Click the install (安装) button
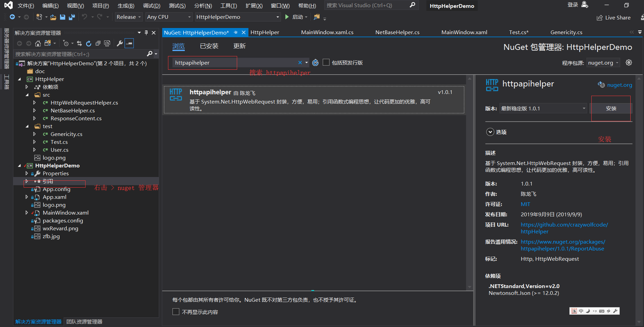Viewport: 644px width, 327px height. coord(611,108)
